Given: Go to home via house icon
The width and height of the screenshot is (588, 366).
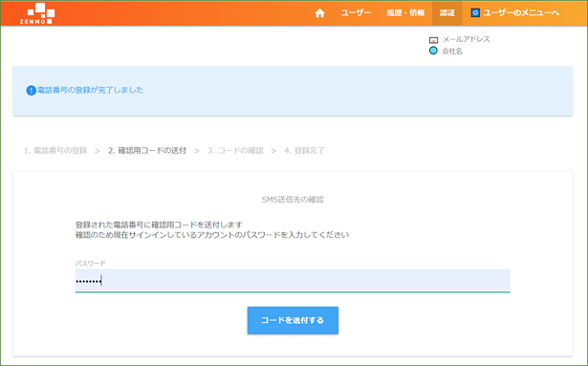Looking at the screenshot, I should tap(319, 13).
